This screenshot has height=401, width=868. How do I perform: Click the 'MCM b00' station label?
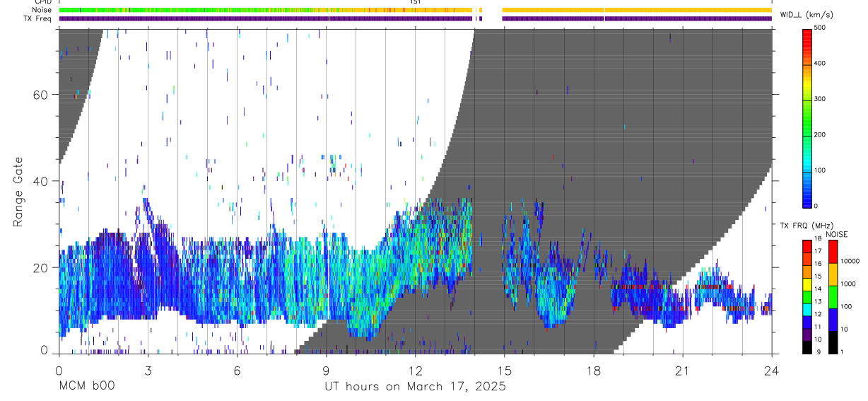tap(86, 386)
